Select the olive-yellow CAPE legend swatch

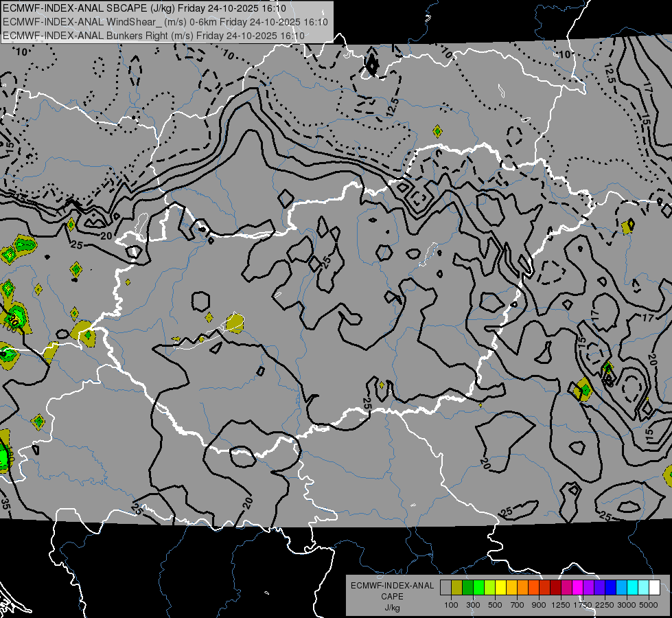coord(456,588)
